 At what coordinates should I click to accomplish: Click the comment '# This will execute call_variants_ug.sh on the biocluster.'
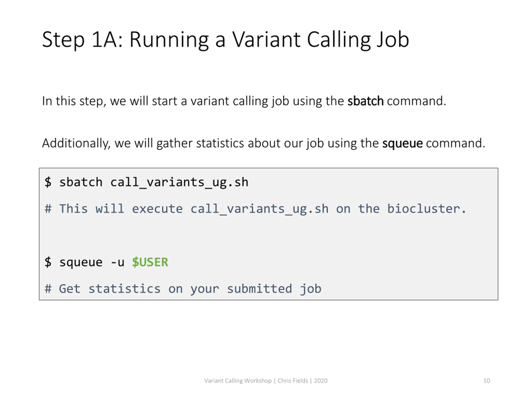(x=255, y=209)
